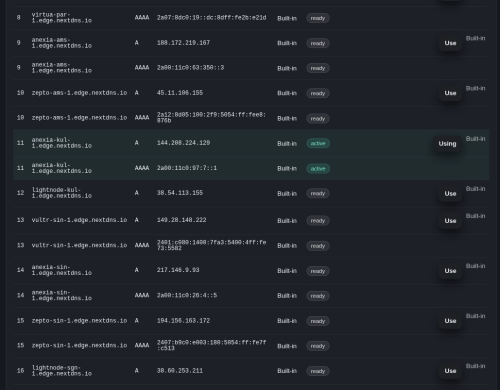Click Built-in source cell on 38.54.113.155 row
Image resolution: width=500 pixels, height=390 pixels.
(287, 194)
